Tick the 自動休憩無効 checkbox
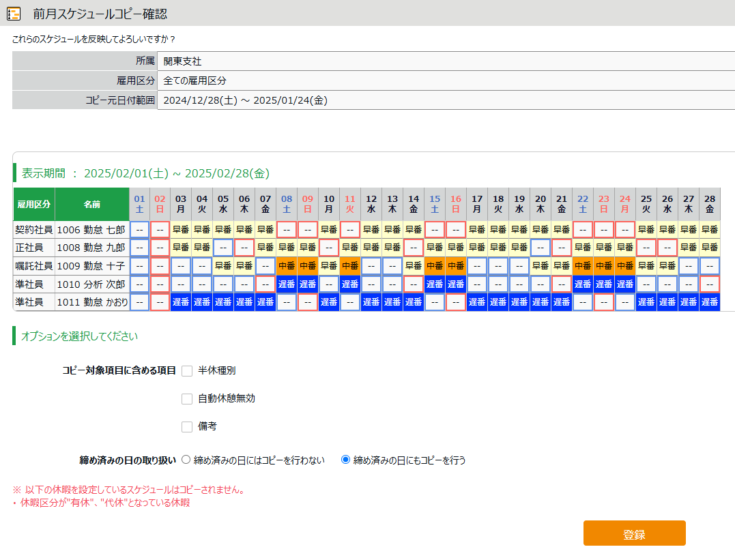The height and width of the screenshot is (560, 735). point(187,399)
